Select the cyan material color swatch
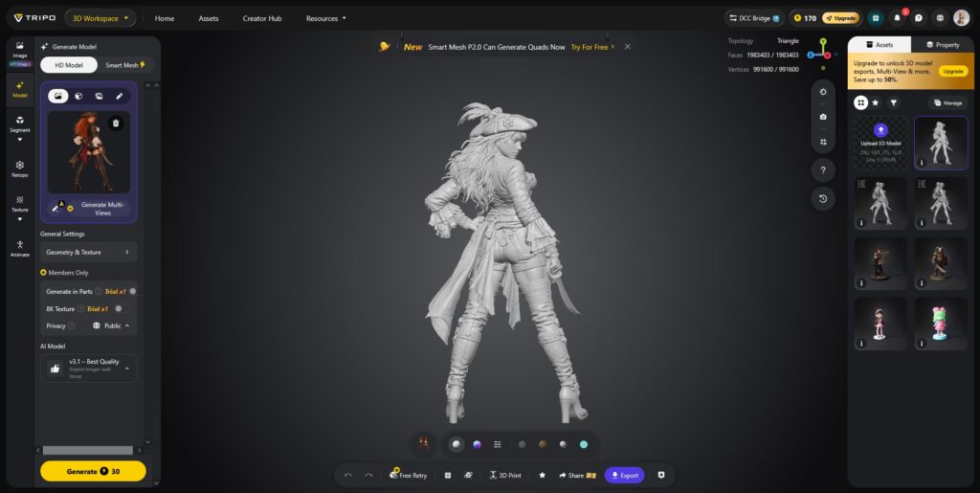The height and width of the screenshot is (493, 980). [x=583, y=444]
